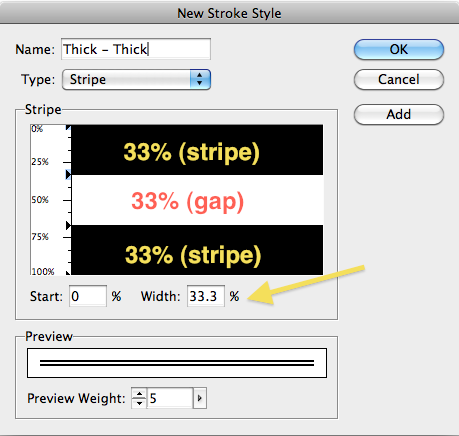459x436 pixels.
Task: Increase Preview Weight with the up stepper arrow
Action: coord(139,393)
